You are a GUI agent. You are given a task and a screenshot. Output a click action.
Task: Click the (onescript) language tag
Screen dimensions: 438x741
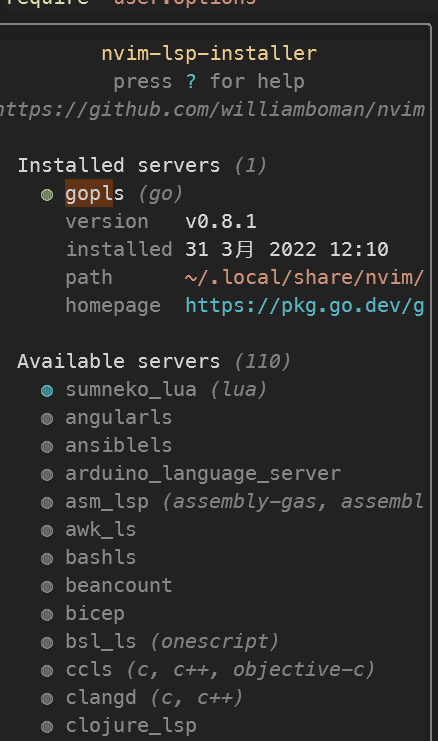[x=215, y=642]
